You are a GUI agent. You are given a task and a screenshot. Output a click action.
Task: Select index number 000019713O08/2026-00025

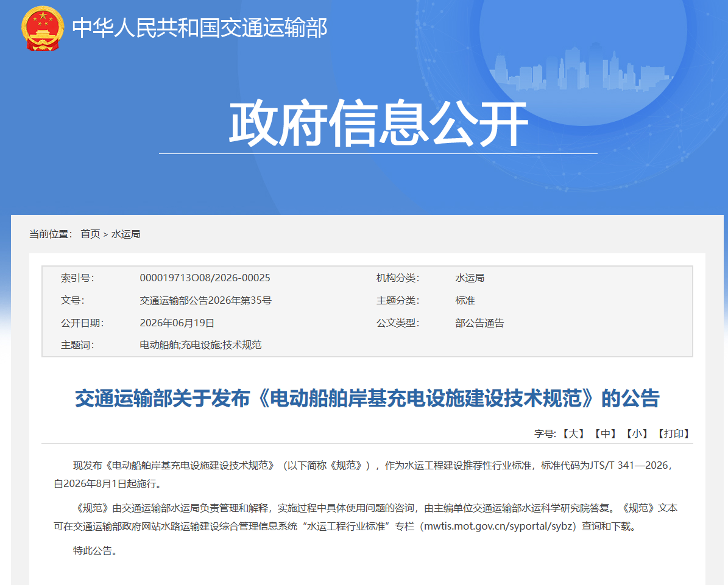(205, 278)
